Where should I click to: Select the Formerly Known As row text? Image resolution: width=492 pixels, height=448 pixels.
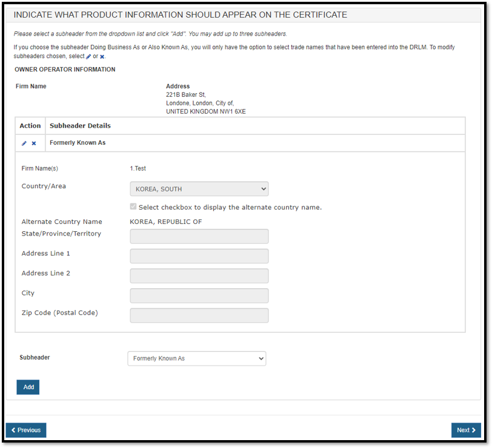78,143
